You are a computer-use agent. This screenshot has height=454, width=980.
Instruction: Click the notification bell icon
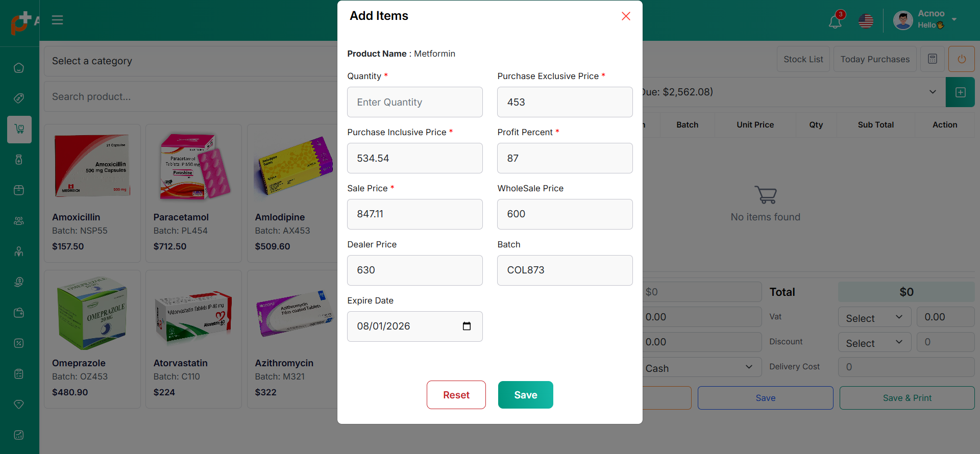pyautogui.click(x=835, y=21)
